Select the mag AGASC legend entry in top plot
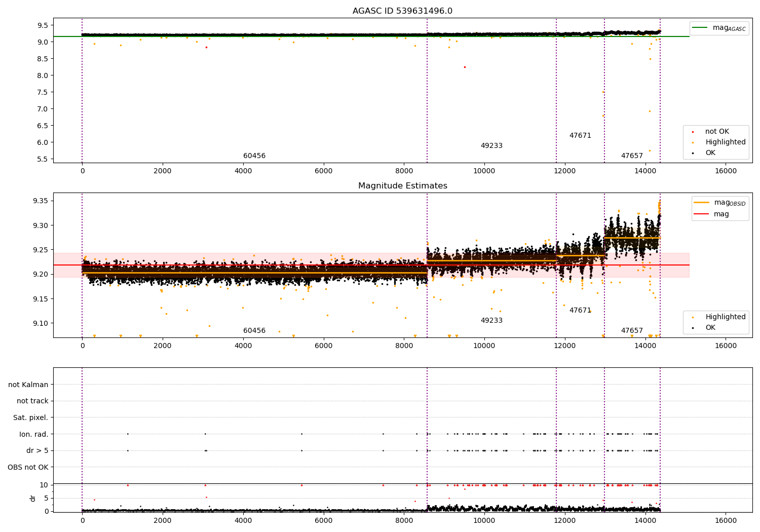760x532 pixels. click(x=719, y=28)
